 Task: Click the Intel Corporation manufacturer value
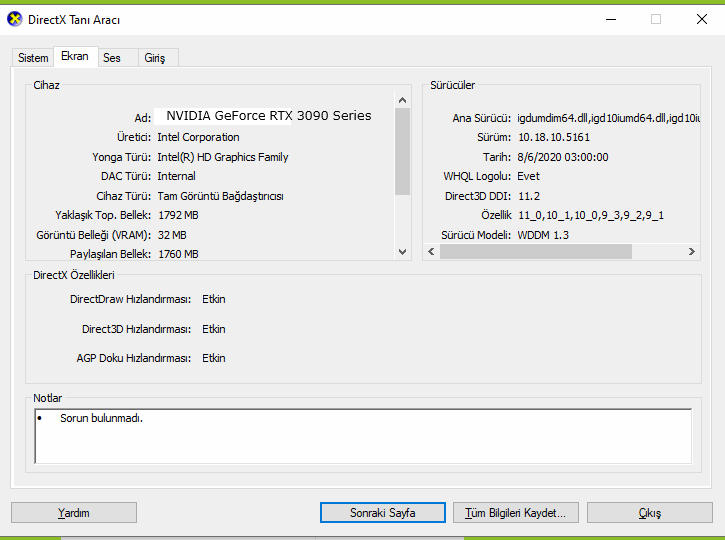coord(198,137)
